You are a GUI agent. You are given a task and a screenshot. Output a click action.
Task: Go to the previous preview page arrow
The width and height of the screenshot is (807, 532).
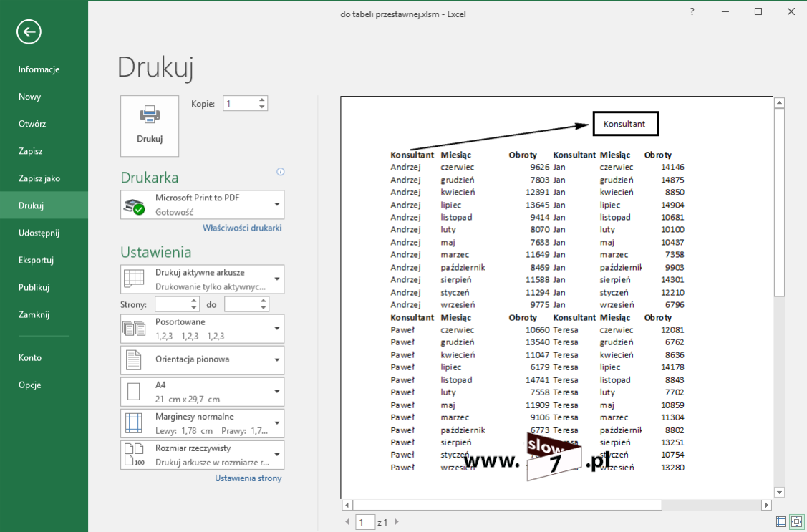[x=347, y=522]
